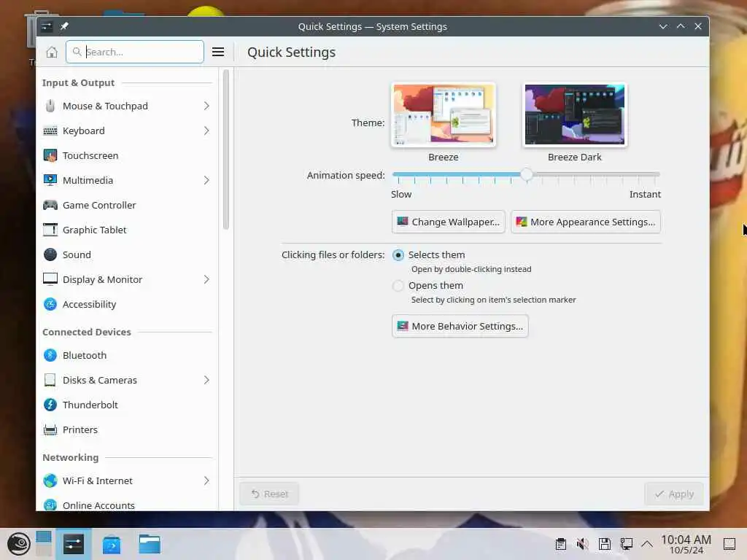Click the Animation speed slider handle
747x560 pixels.
click(526, 174)
